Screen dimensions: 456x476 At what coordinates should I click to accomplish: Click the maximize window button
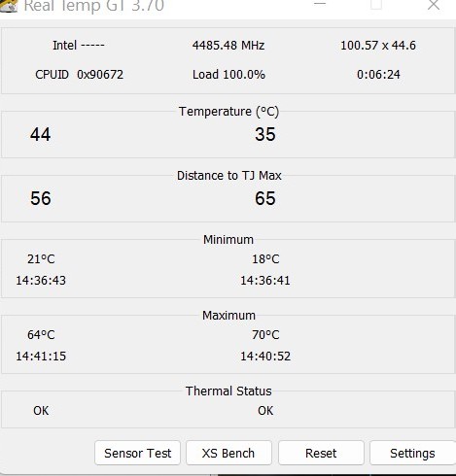376,5
